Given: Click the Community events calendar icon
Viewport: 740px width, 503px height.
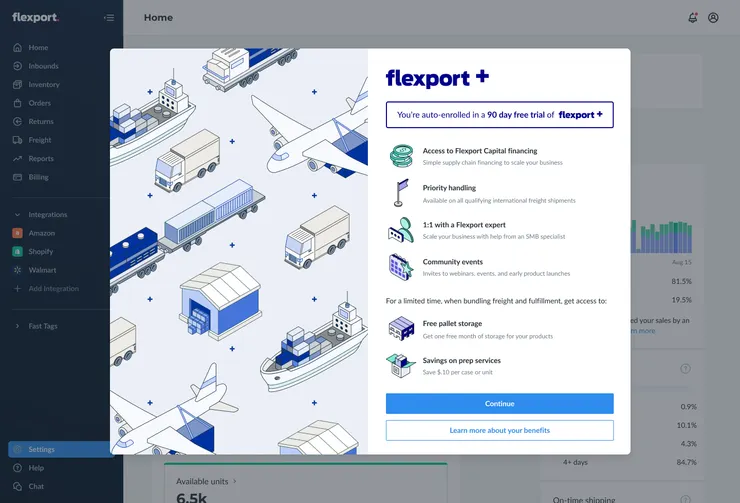Looking at the screenshot, I should pos(401,267).
